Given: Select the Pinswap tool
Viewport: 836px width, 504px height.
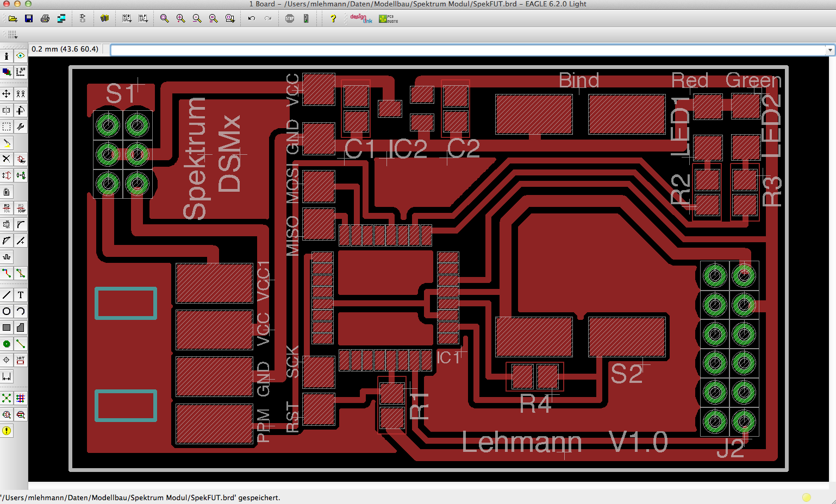Looking at the screenshot, I should (x=7, y=175).
